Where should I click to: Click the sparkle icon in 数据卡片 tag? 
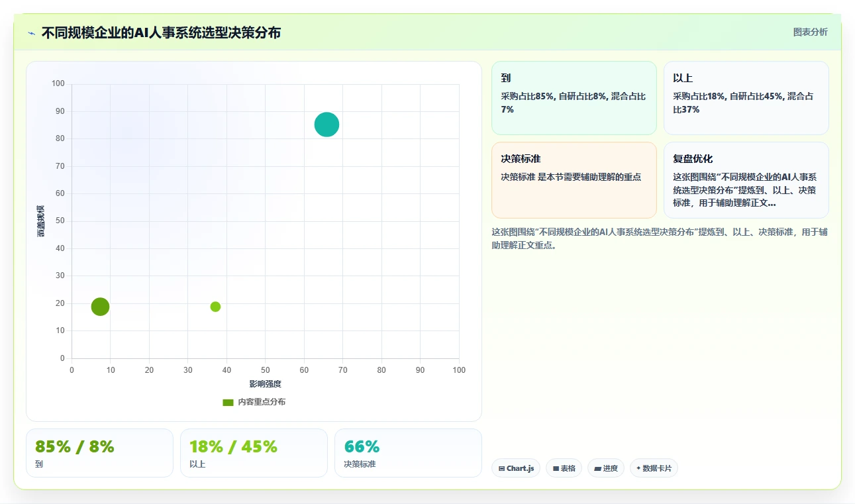point(638,468)
